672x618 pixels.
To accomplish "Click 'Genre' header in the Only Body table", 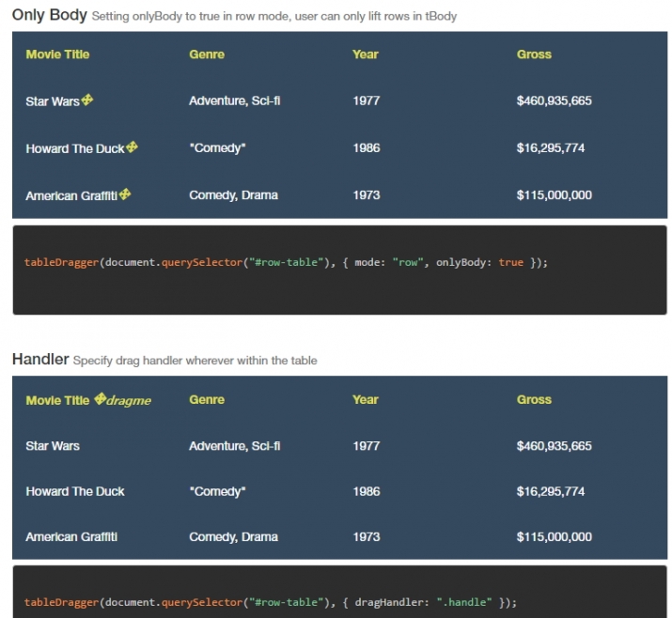I will (207, 54).
